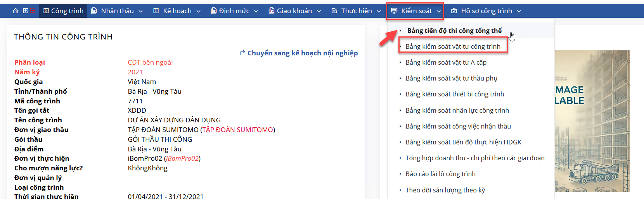Image resolution: width=644 pixels, height=199 pixels.
Task: Expand the Thực hiện dropdown chevron
Action: pos(379,11)
